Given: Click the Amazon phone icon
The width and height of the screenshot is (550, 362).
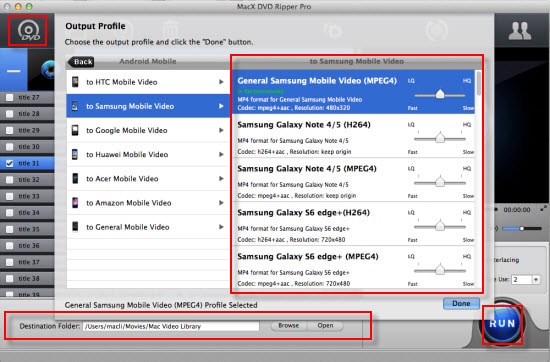Looking at the screenshot, I should [x=75, y=203].
